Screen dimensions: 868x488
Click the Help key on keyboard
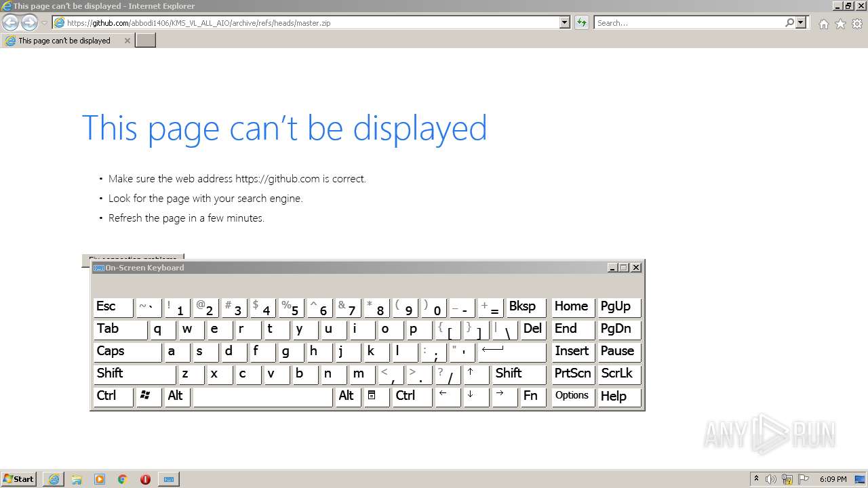[619, 396]
